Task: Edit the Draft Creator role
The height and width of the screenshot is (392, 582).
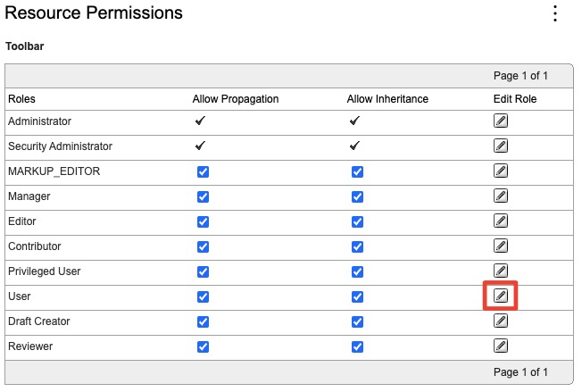Action: coord(501,321)
